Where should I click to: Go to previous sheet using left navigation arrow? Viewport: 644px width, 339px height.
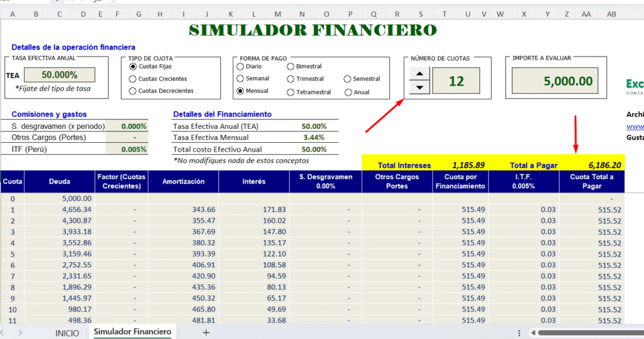click(6, 332)
